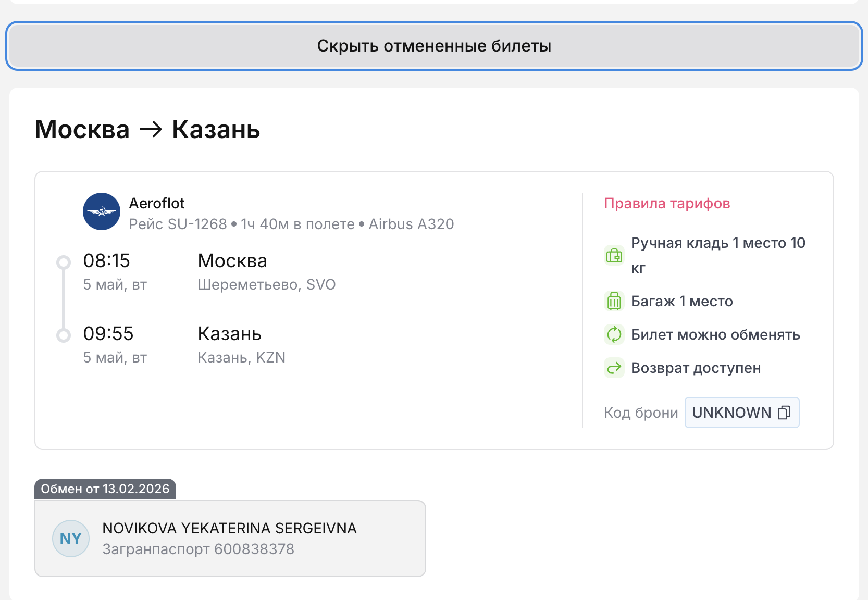This screenshot has height=600, width=868.
Task: Click the hand luggage icon
Action: click(x=614, y=256)
